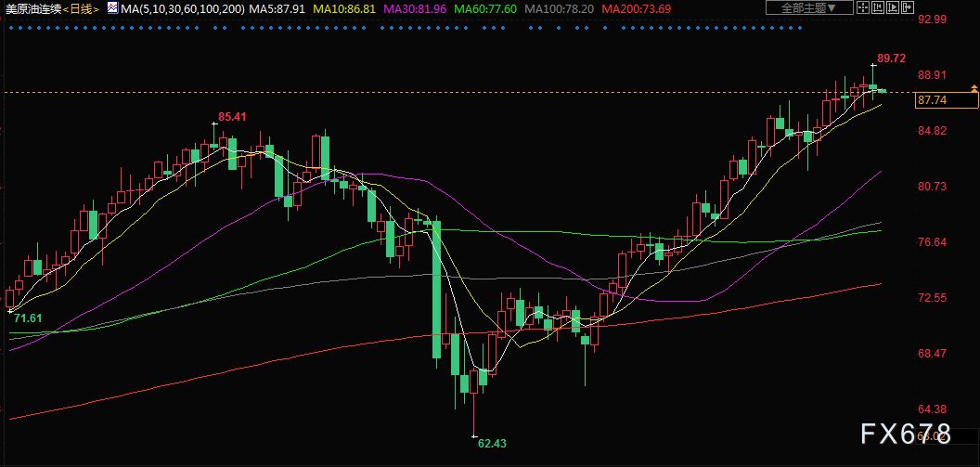The height and width of the screenshot is (467, 980).
Task: Click the MA indicator chart icon
Action: pyautogui.click(x=111, y=8)
